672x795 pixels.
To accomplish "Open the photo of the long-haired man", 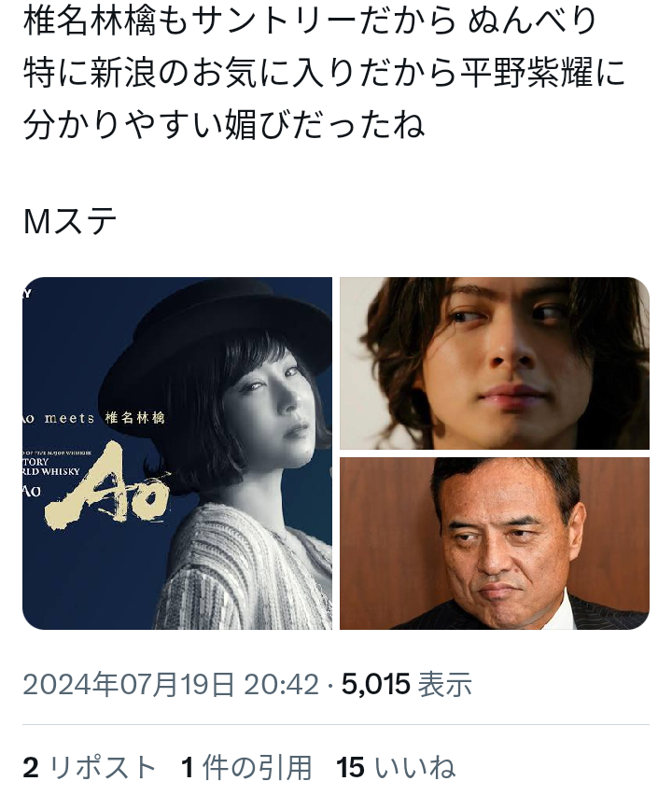I will click(x=495, y=363).
